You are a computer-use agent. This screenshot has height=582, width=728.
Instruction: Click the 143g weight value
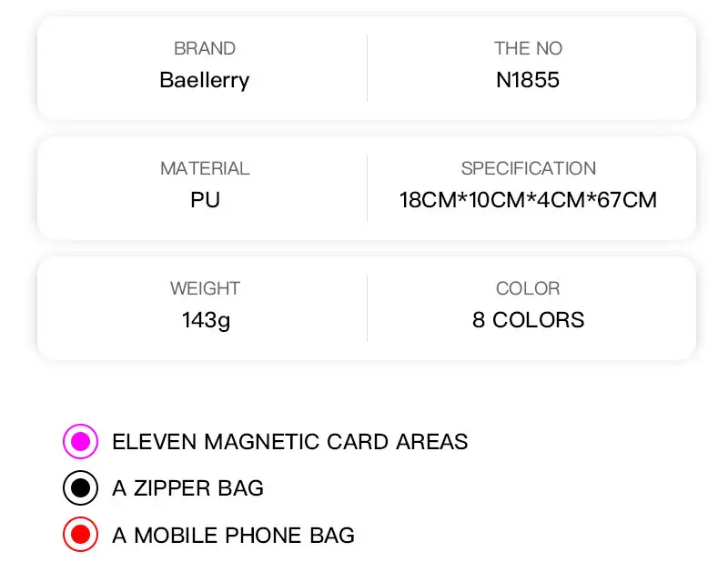tap(206, 321)
